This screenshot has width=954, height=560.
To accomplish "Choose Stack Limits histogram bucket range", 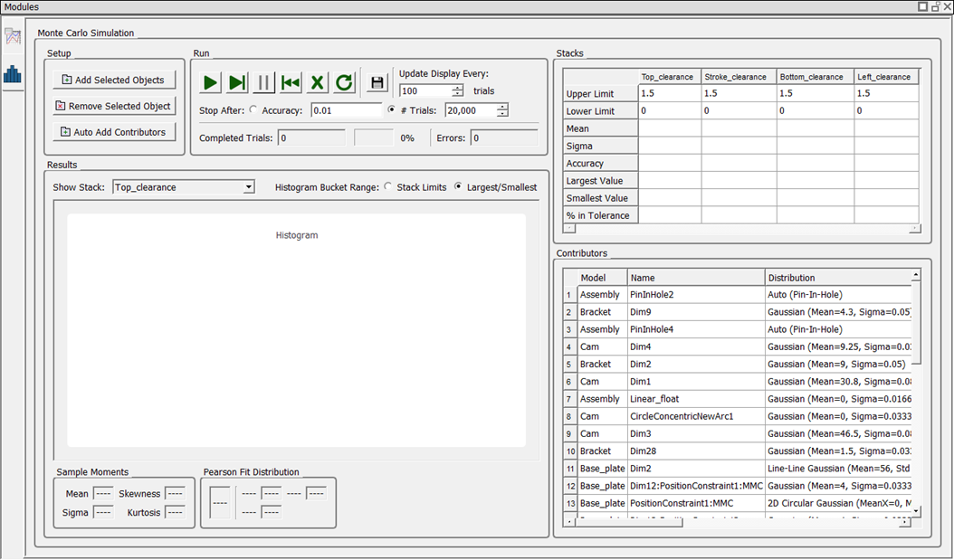I will click(388, 187).
